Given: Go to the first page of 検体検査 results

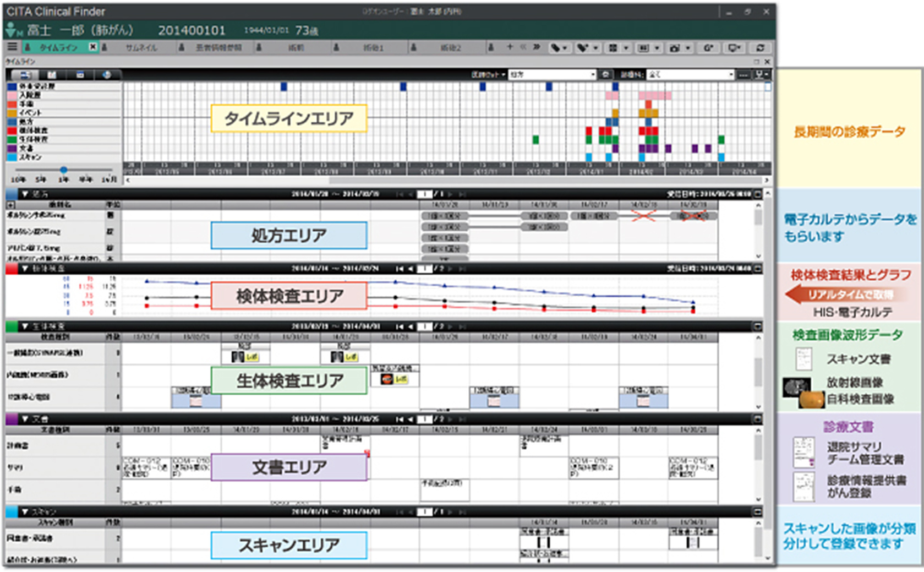Looking at the screenshot, I should 400,269.
